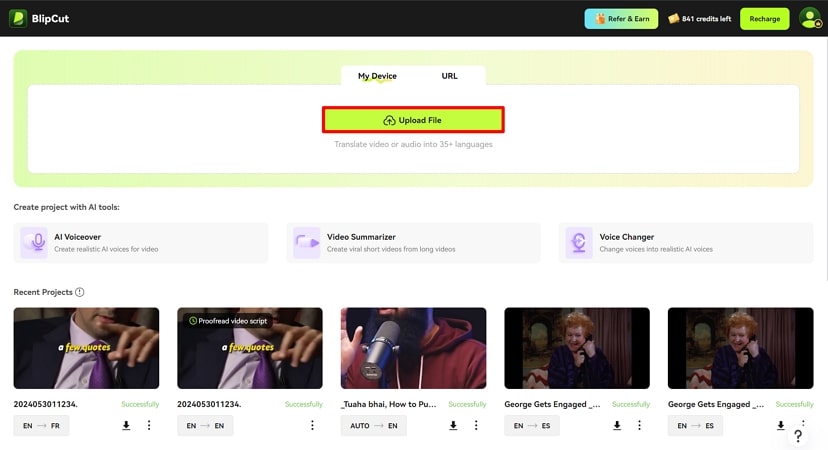
Task: Open more options for Tuaha bhai project
Action: coord(476,425)
